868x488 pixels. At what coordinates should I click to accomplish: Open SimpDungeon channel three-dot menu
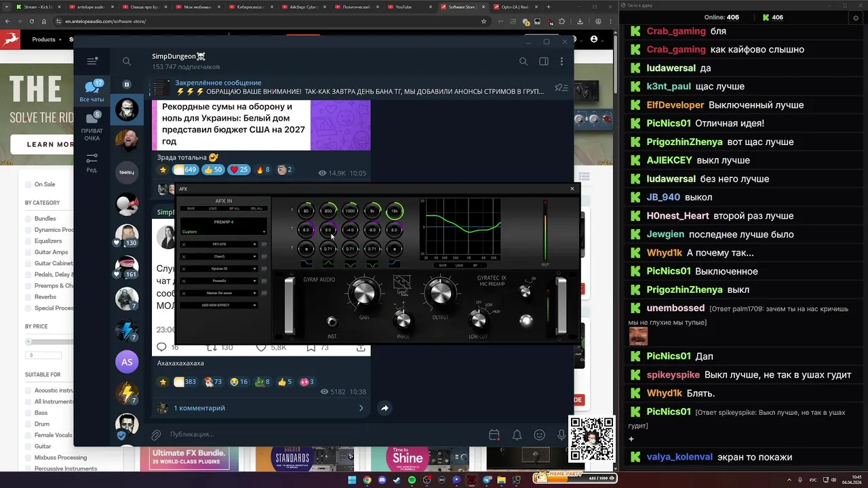[561, 61]
